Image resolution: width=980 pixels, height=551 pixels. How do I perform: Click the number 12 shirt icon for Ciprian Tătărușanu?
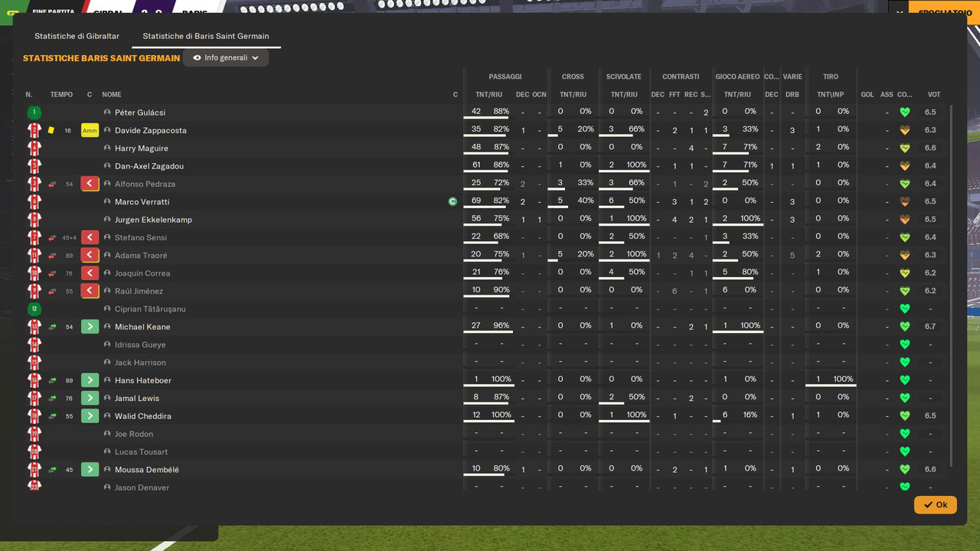coord(34,309)
